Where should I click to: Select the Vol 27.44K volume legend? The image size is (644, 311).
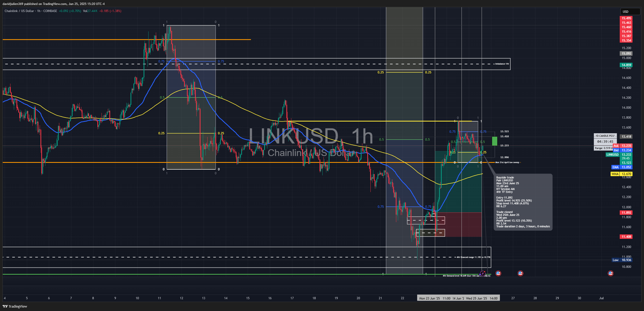click(90, 11)
